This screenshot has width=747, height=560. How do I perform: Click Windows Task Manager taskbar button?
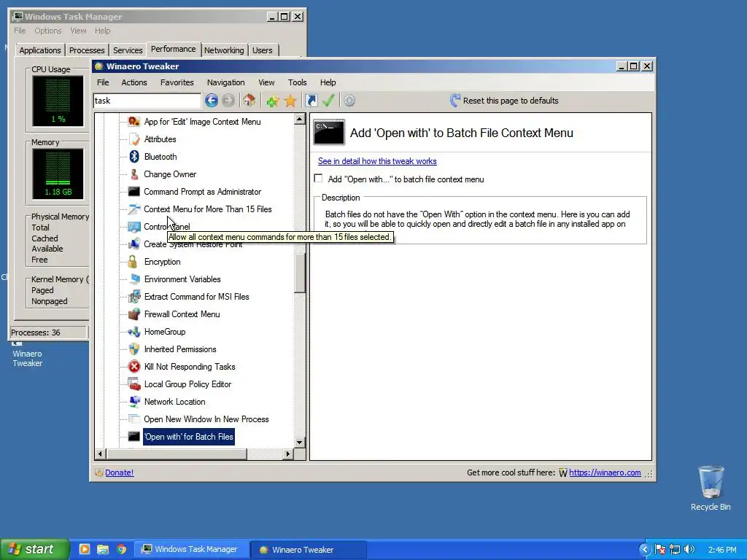190,549
